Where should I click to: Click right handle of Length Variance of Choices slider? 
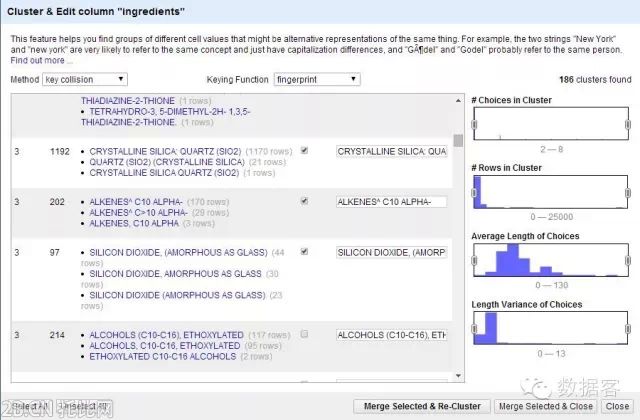[629, 326]
